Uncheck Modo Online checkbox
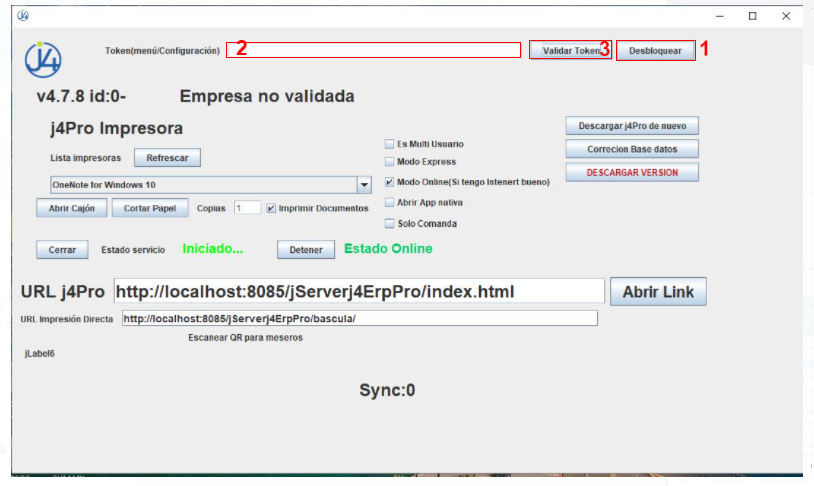Screen dimensions: 814x486 tap(389, 182)
